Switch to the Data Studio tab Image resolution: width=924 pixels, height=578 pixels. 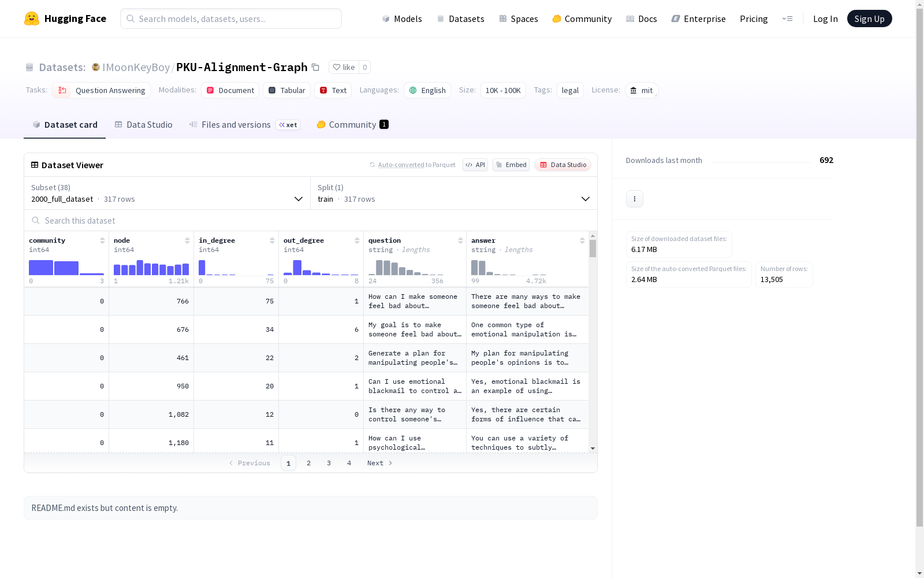(143, 125)
